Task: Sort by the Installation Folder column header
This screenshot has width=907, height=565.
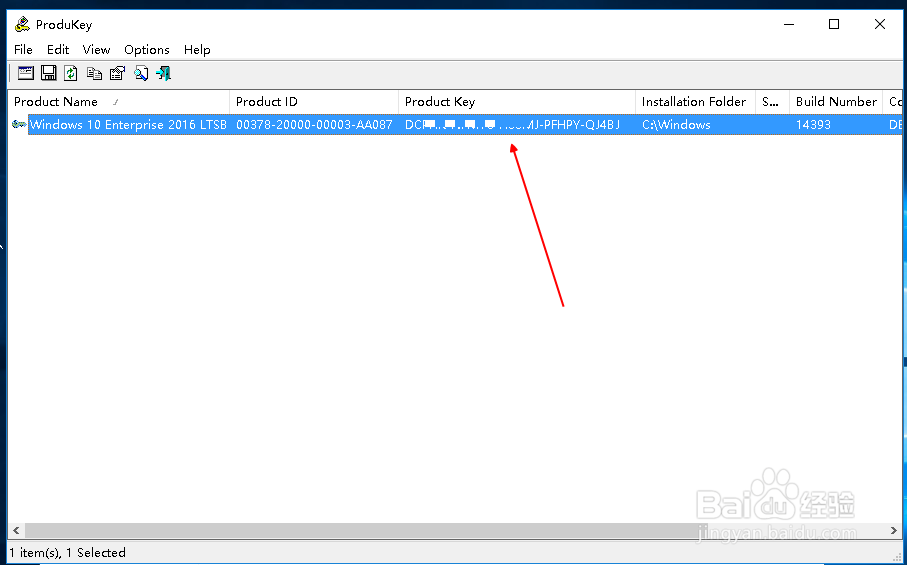Action: coord(695,102)
